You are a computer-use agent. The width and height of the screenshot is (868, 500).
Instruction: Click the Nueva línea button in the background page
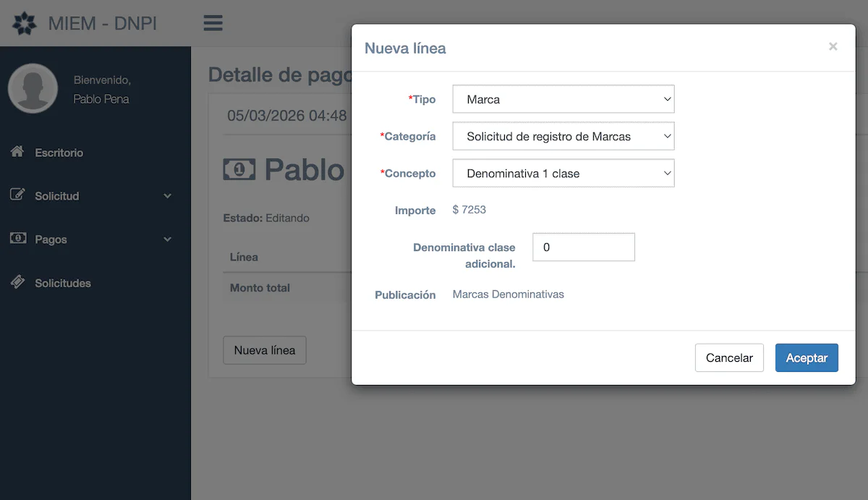coord(265,350)
